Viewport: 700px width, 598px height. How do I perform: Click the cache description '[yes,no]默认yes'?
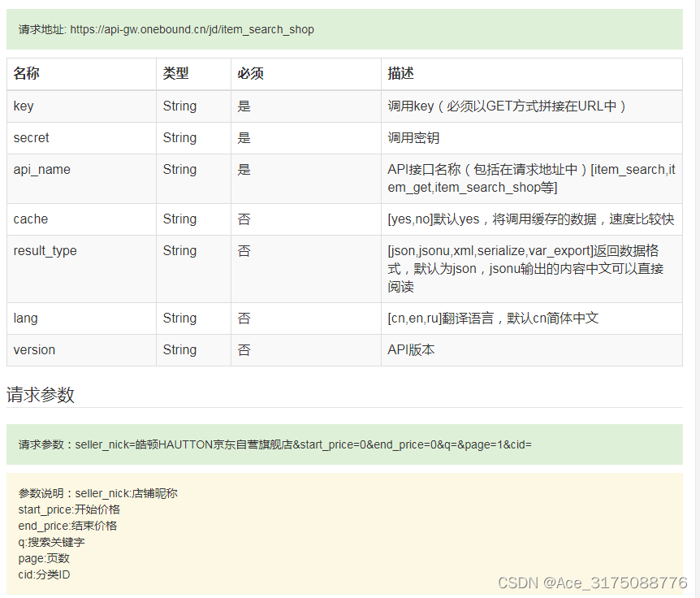tap(531, 219)
